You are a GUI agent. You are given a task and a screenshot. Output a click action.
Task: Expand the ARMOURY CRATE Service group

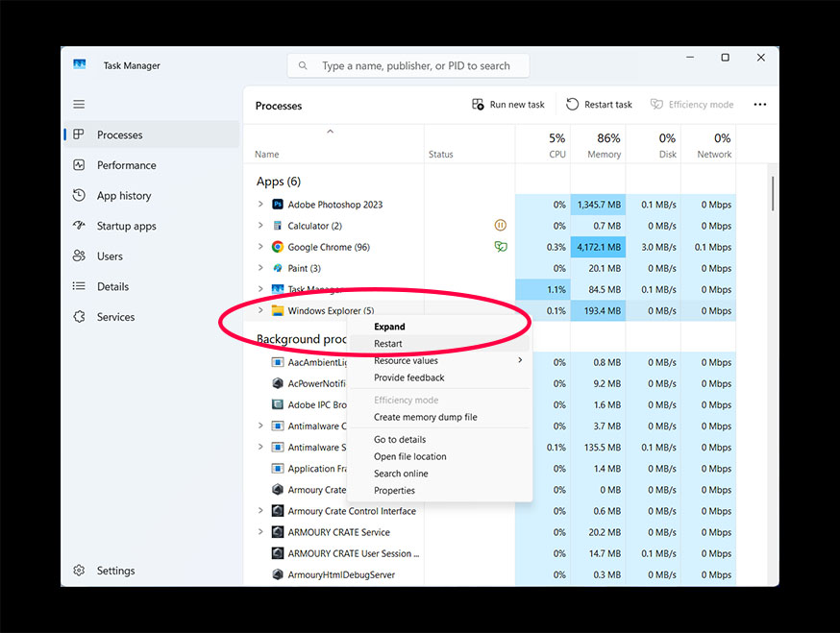pos(260,532)
